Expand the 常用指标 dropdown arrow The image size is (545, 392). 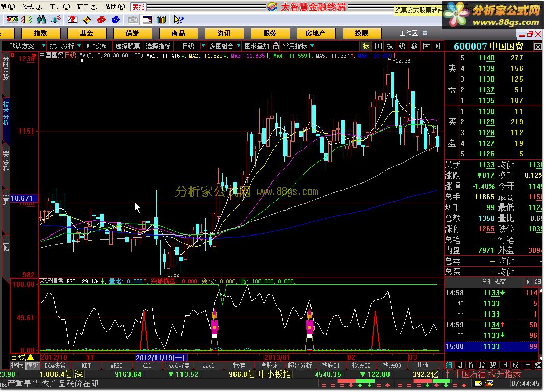click(x=312, y=46)
